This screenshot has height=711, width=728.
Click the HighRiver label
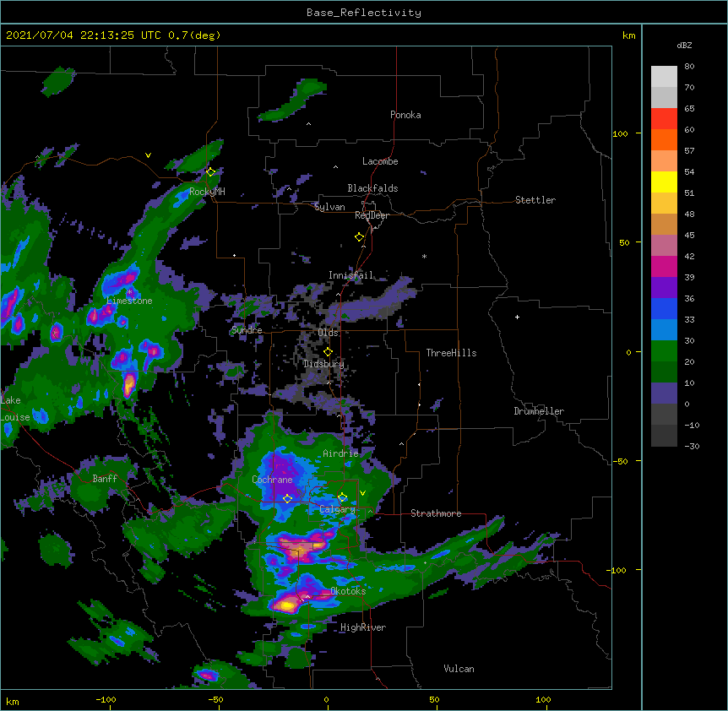point(363,627)
